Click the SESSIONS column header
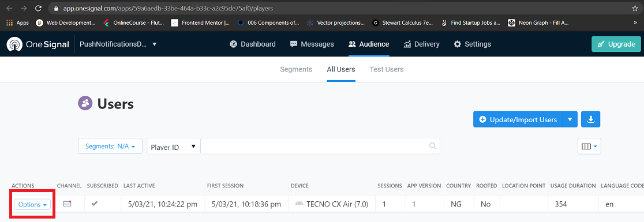The height and width of the screenshot is (222, 644). pos(390,186)
